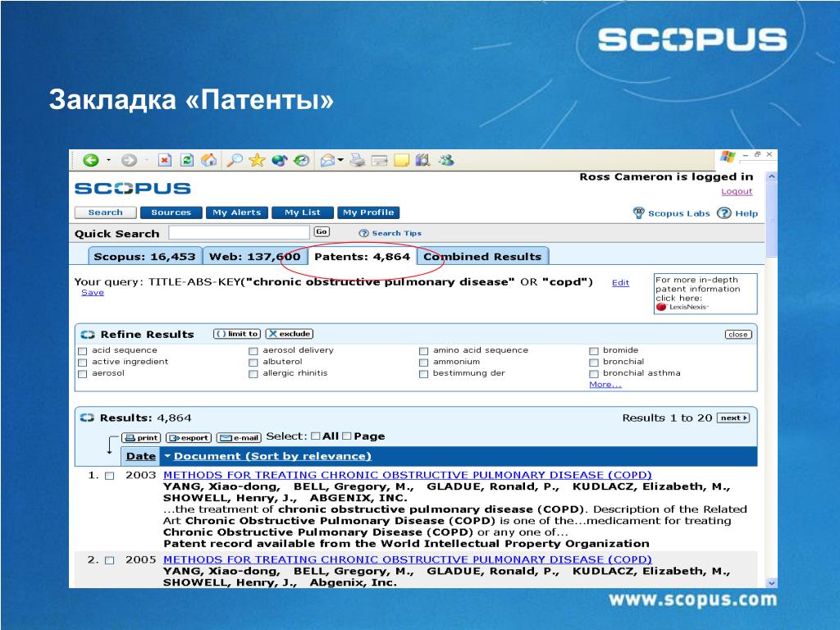
Task: Click the History clock icon
Action: pyautogui.click(x=302, y=160)
